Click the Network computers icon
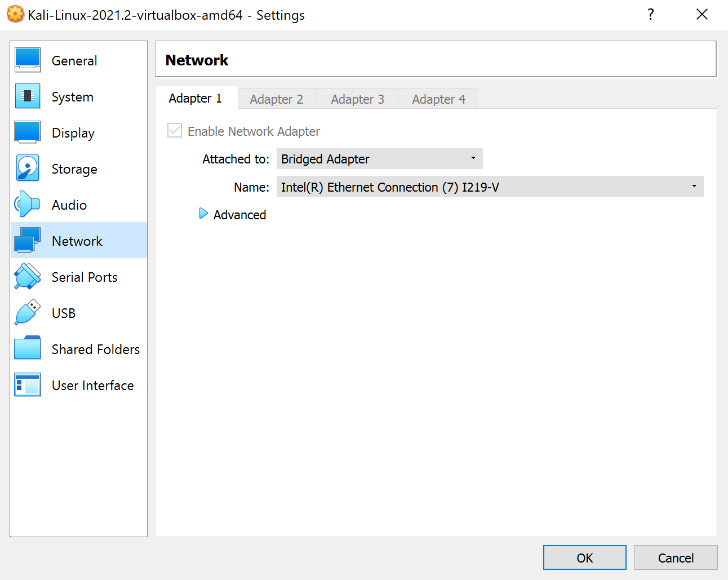728x580 pixels. (x=28, y=240)
